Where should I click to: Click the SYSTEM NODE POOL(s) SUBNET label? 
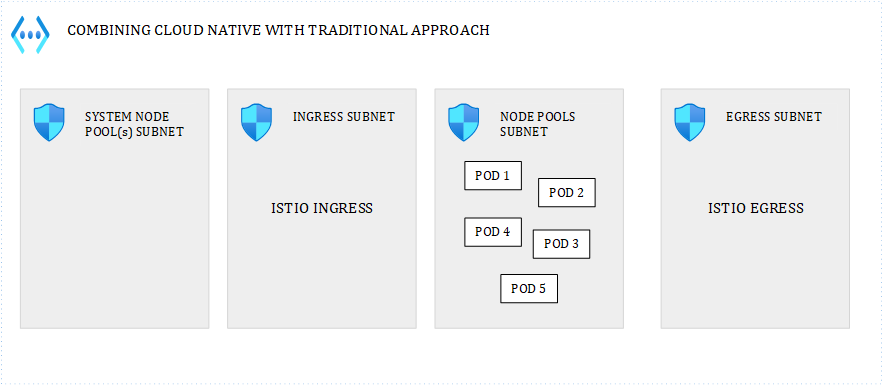pyautogui.click(x=134, y=124)
